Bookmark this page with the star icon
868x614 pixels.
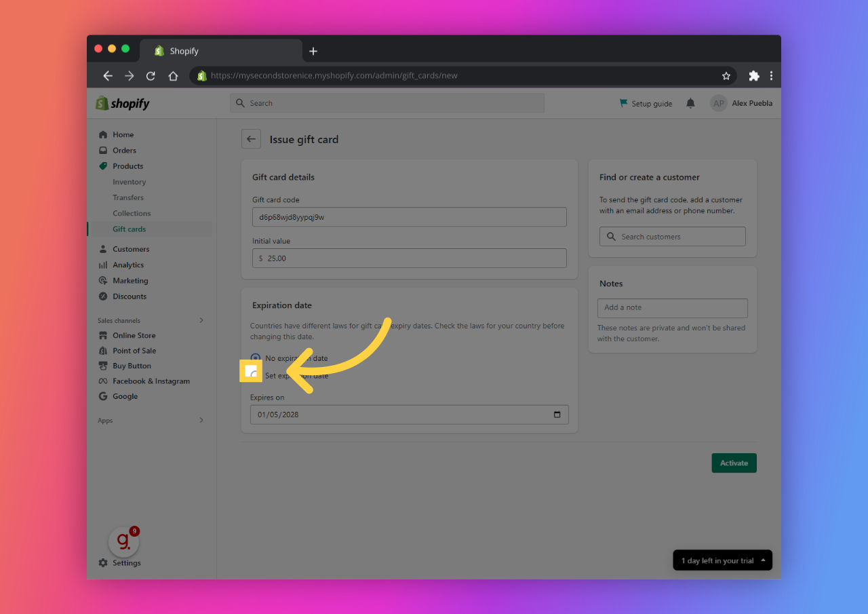point(726,76)
